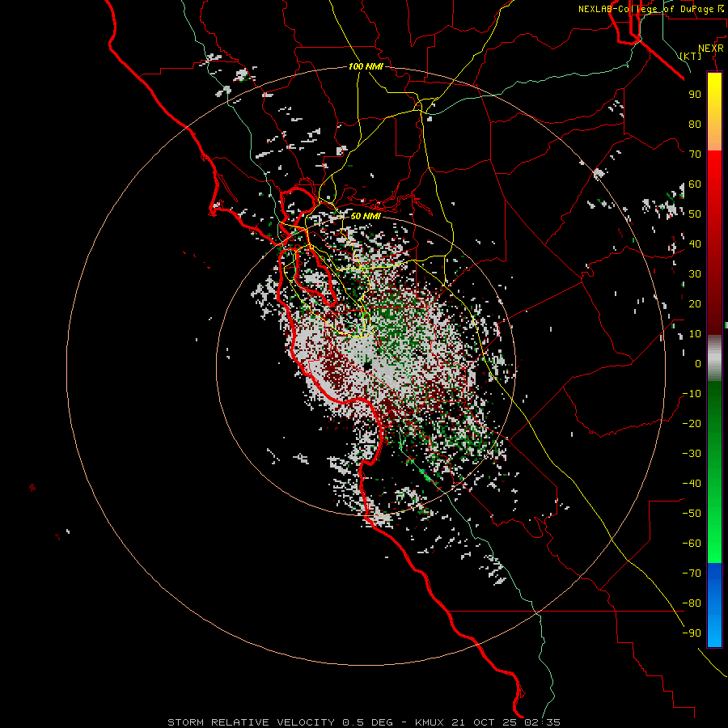Click the 80 value on the velocity scale
The width and height of the screenshot is (728, 728).
(695, 124)
